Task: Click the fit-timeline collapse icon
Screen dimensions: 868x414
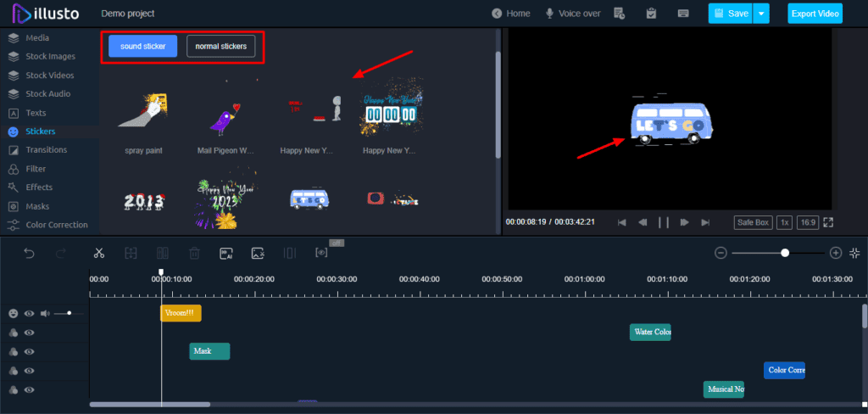Action: (x=855, y=253)
